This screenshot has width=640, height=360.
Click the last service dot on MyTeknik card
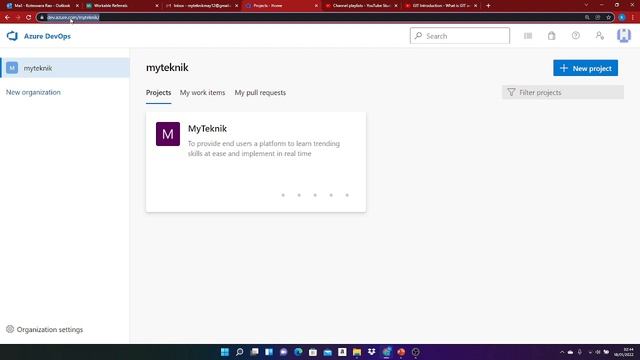[347, 195]
